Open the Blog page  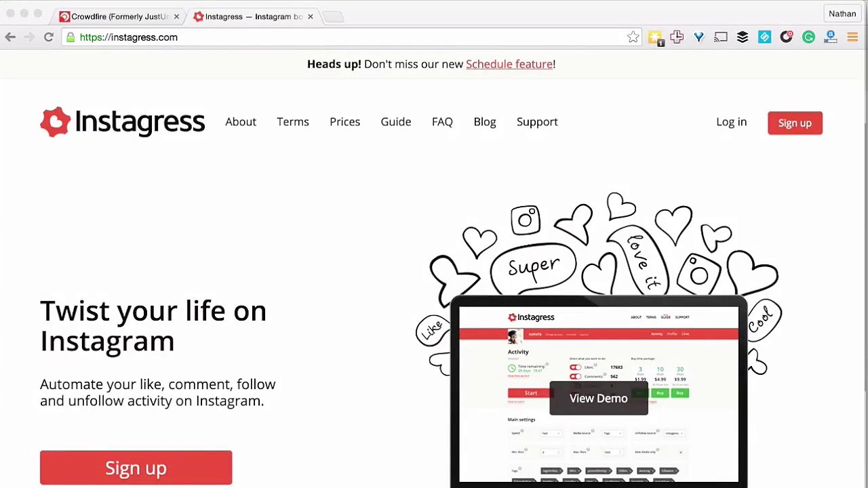[x=485, y=122]
